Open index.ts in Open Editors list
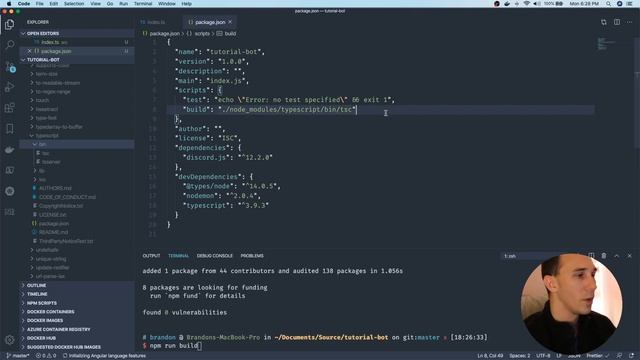640x360 pixels. 77,42
